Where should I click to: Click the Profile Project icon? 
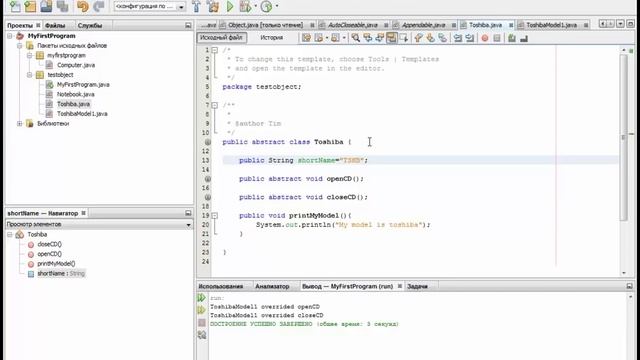(x=266, y=6)
